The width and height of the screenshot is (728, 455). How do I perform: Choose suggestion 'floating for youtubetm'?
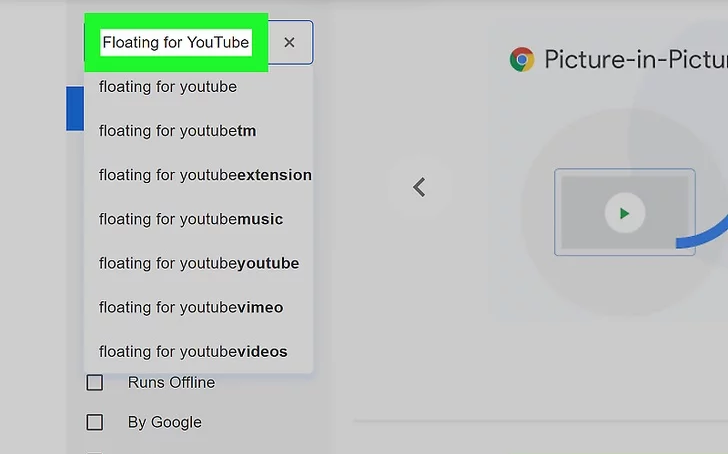coord(199,131)
